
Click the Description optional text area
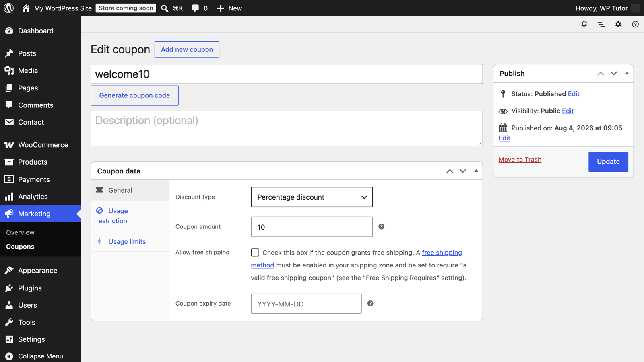click(287, 128)
